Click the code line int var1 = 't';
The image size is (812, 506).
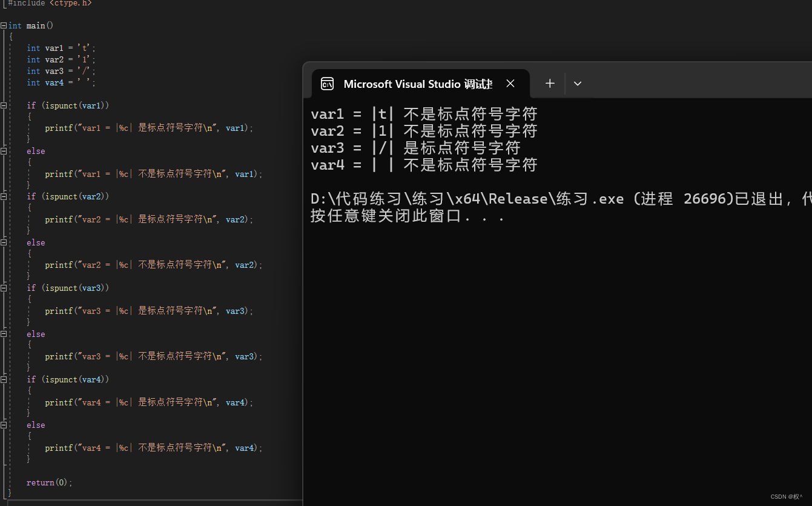point(61,48)
